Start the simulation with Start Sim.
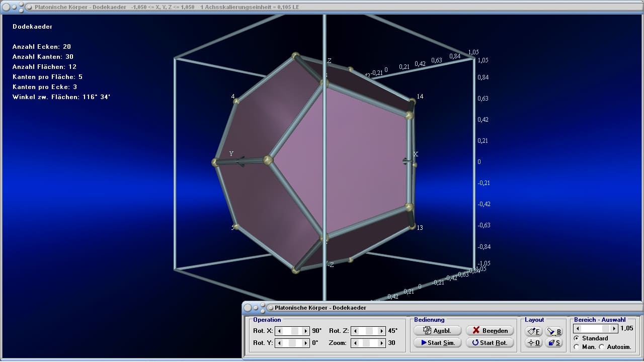Screen dimensions: 644x362 [x=437, y=342]
